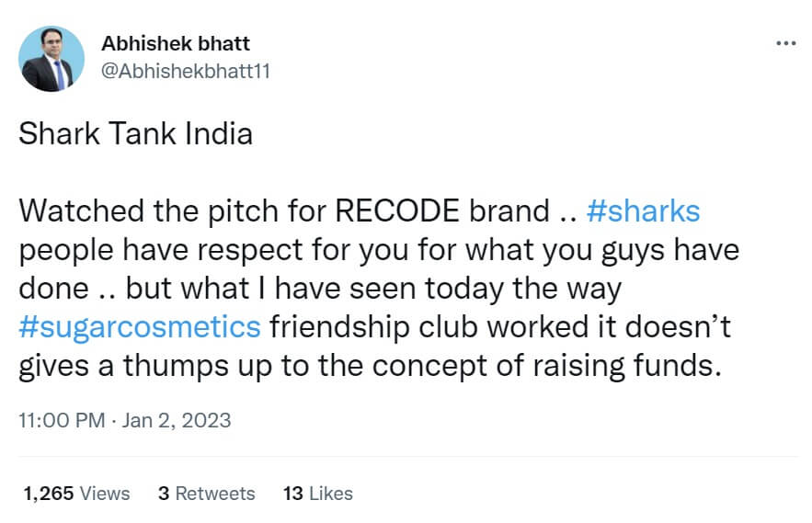The image size is (812, 523).
Task: Click the retweet count number 3
Action: click(x=164, y=493)
